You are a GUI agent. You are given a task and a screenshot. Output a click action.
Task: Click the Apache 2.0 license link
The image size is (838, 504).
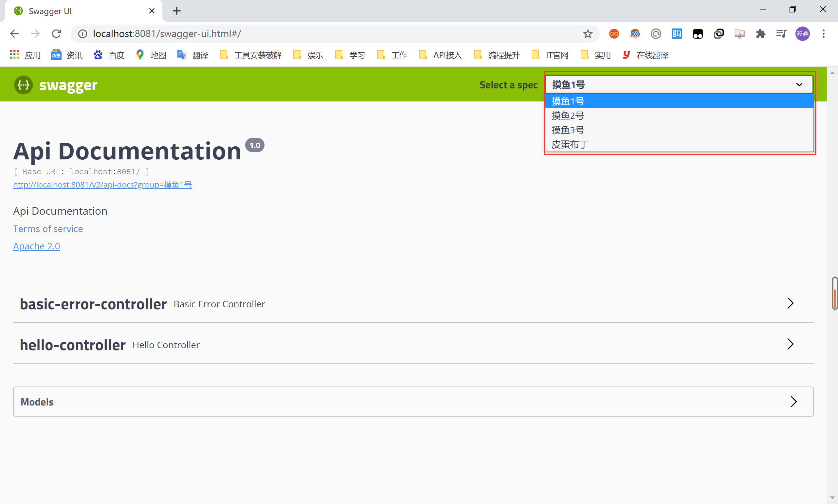click(x=36, y=245)
